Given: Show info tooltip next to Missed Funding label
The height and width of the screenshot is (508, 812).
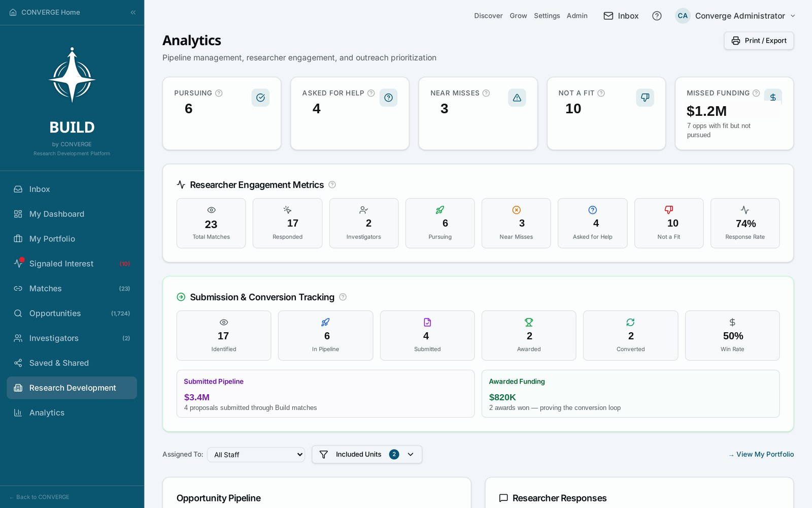Looking at the screenshot, I should point(756,93).
